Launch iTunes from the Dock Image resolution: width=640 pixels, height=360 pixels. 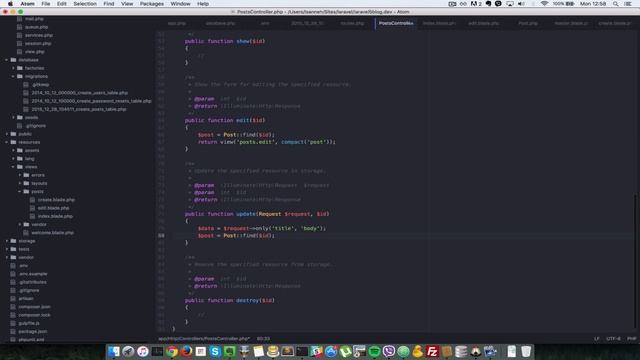[143, 351]
